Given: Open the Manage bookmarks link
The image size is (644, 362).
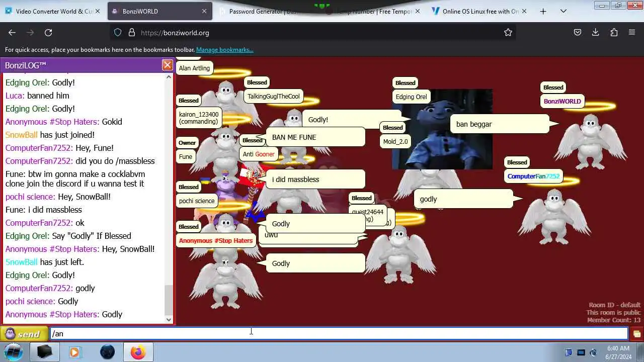Looking at the screenshot, I should click(225, 50).
